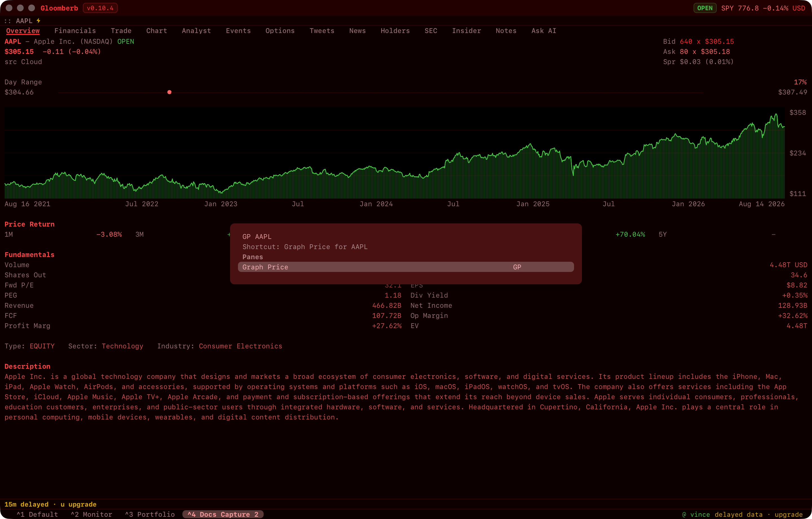Image resolution: width=812 pixels, height=519 pixels.
Task: Click the +70.04% price return value
Action: (630, 234)
